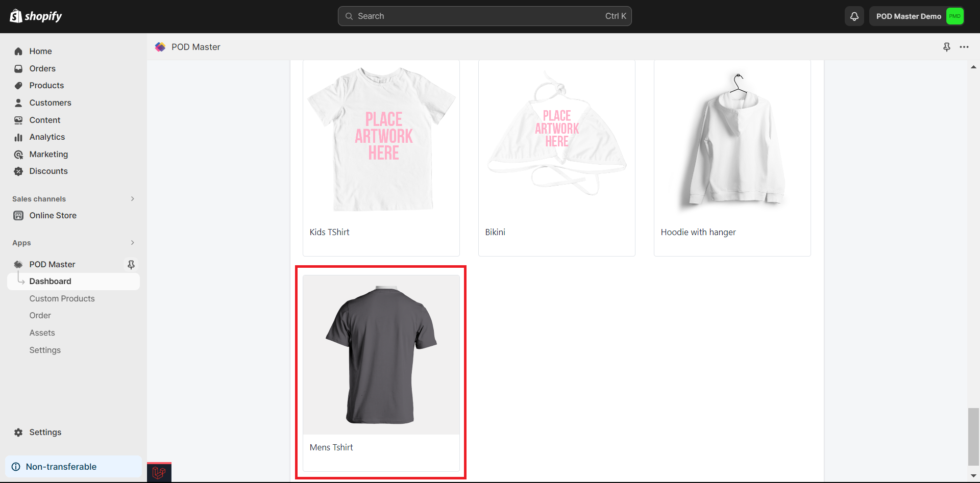Click the Settings gear icon
This screenshot has width=980, height=483.
[18, 432]
